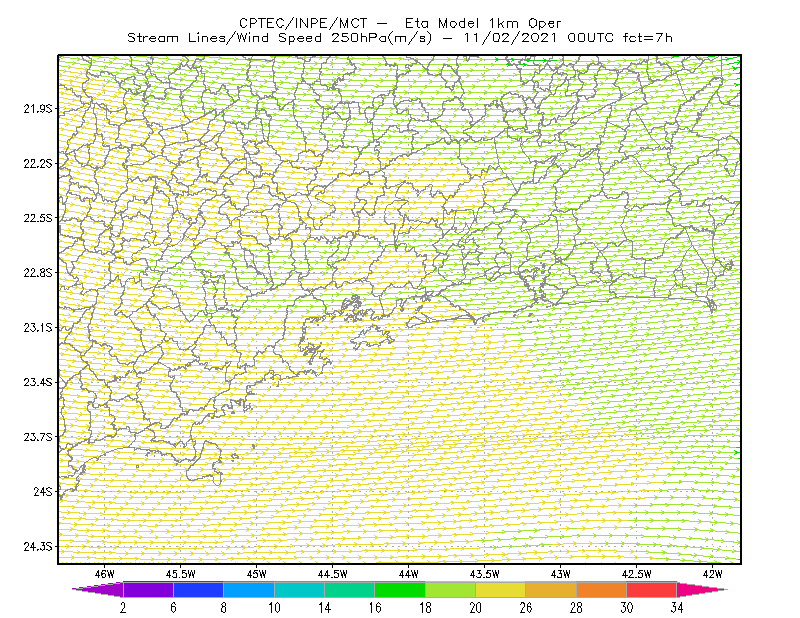
Task: Click the legend value '16'
Action: point(375,608)
